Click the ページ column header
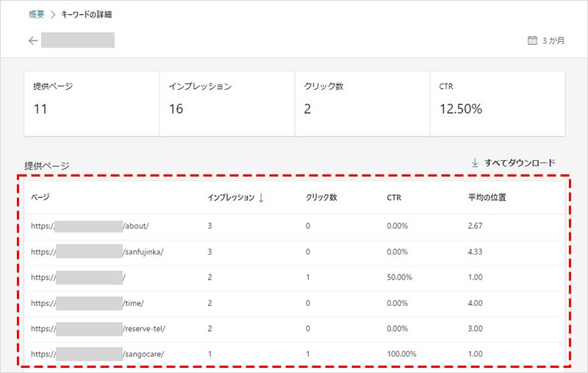The image size is (588, 373). (40, 198)
